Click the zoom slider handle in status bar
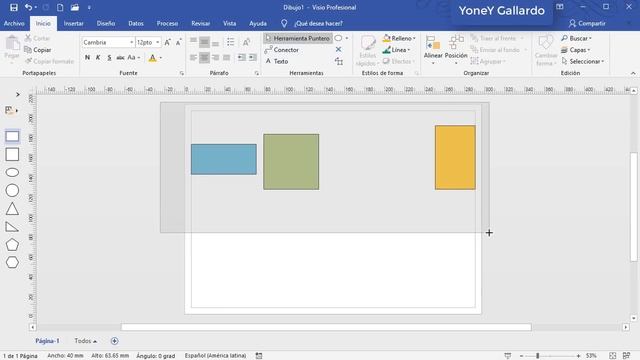The height and width of the screenshot is (360, 640). [538, 356]
